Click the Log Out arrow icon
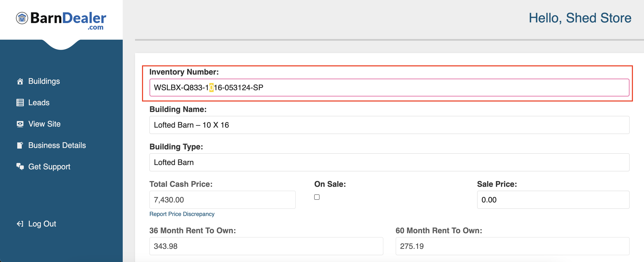This screenshot has width=644, height=262. (x=20, y=224)
